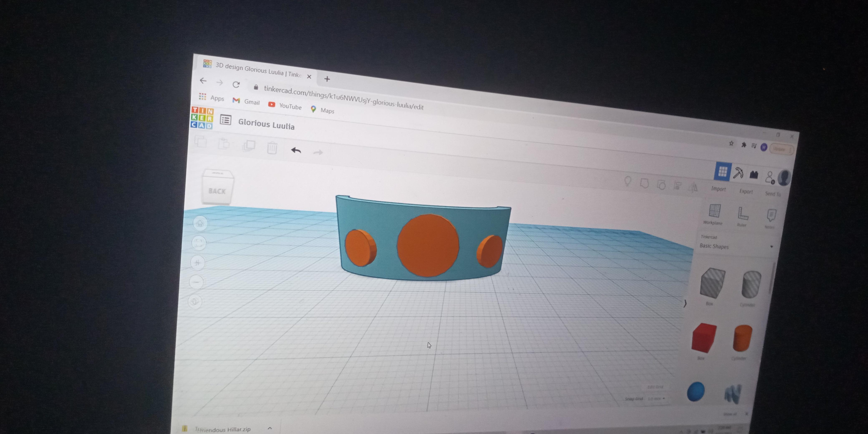Click the Paste toolbar icon

tap(224, 144)
